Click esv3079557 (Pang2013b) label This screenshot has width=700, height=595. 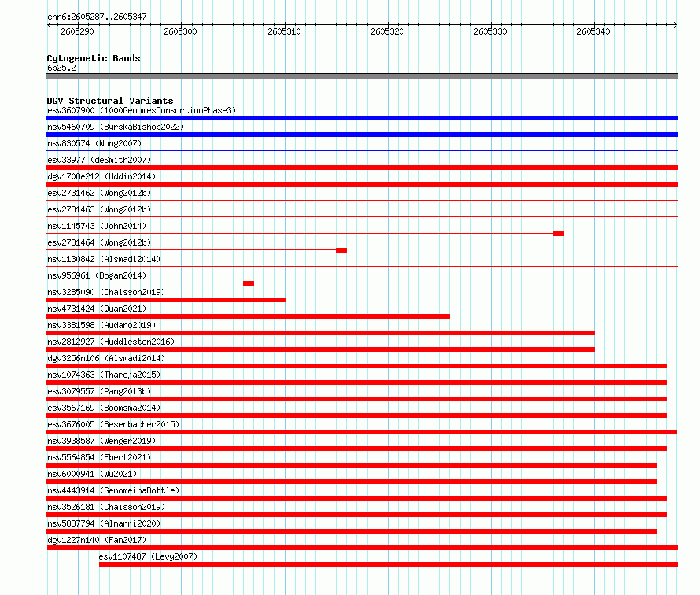(x=99, y=391)
